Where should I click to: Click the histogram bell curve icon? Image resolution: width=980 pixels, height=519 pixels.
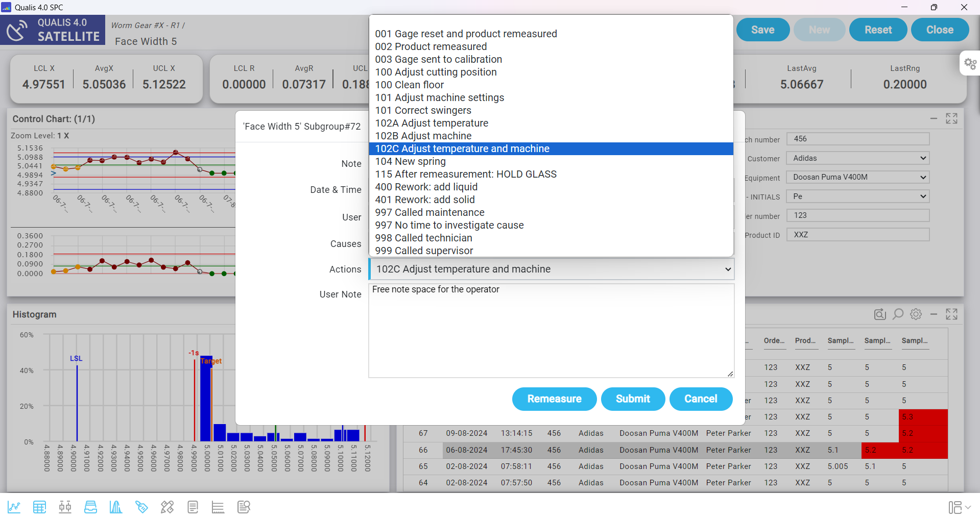[116, 507]
